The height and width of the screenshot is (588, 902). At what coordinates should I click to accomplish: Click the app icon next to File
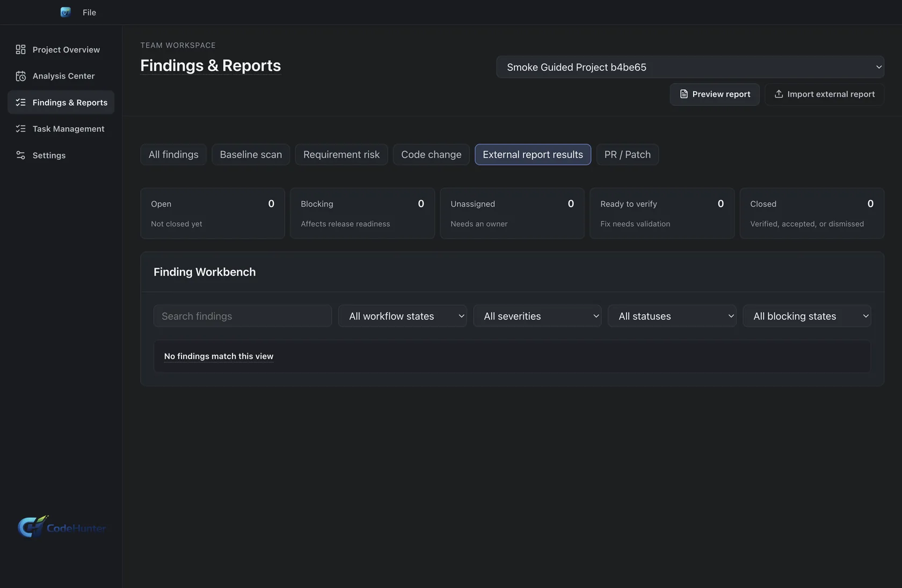point(66,12)
